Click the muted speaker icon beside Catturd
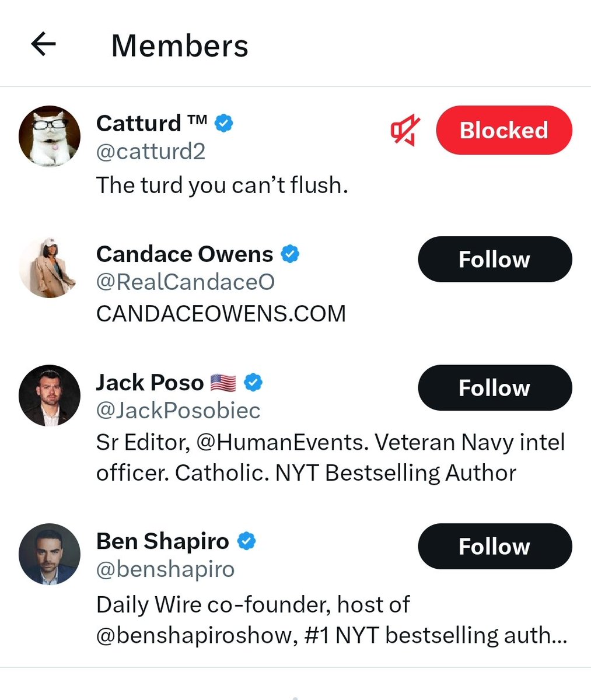 coord(405,129)
